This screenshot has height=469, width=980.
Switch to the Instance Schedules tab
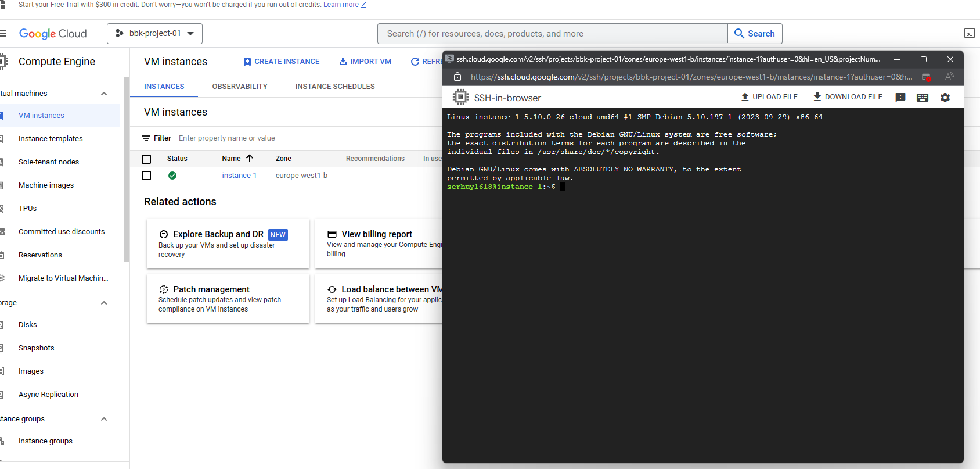pyautogui.click(x=335, y=87)
